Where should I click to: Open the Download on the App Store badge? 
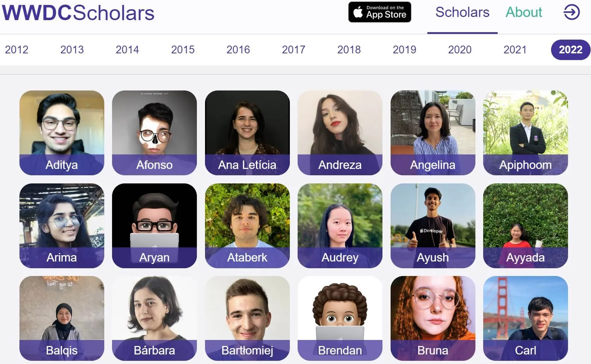coord(380,12)
